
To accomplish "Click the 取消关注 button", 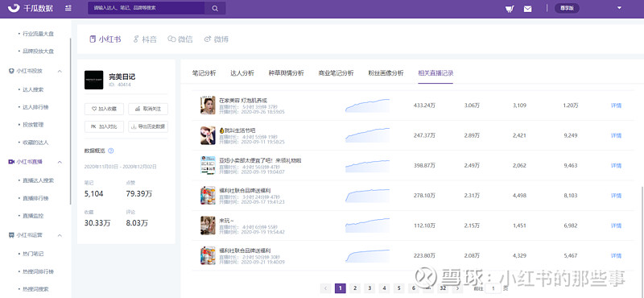I will pyautogui.click(x=148, y=109).
